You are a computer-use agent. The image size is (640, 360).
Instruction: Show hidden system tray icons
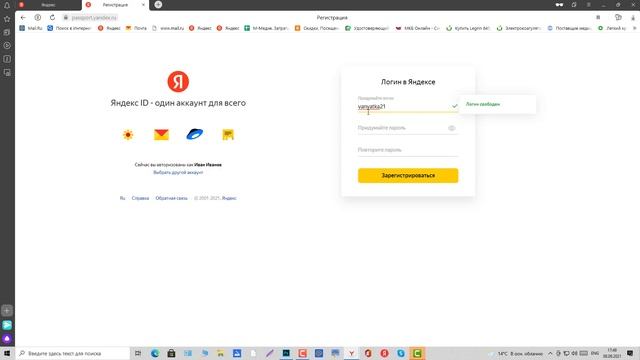(550, 353)
